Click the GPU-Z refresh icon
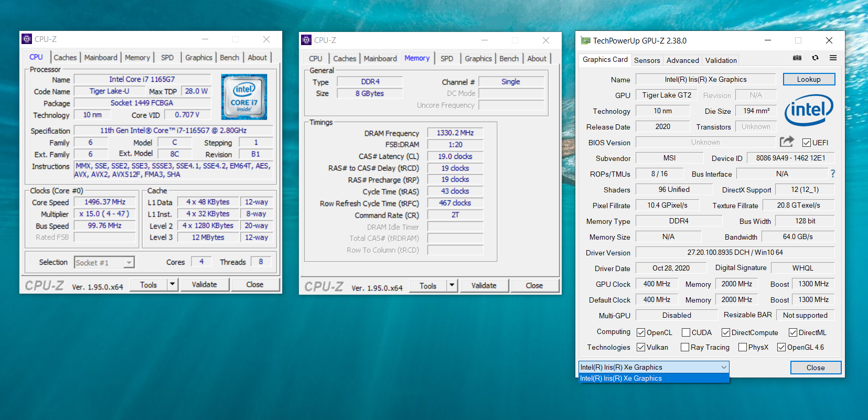868x420 pixels. coord(815,58)
